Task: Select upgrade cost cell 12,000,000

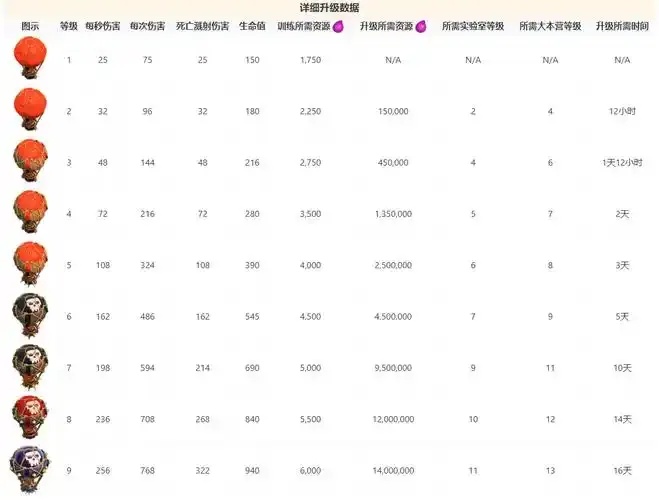Action: (393, 419)
